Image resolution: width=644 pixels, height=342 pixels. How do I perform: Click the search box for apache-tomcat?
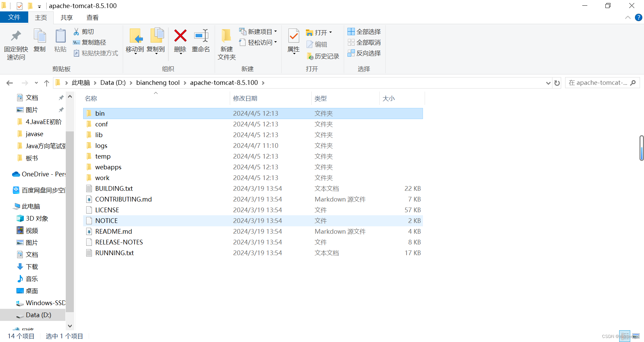(602, 83)
